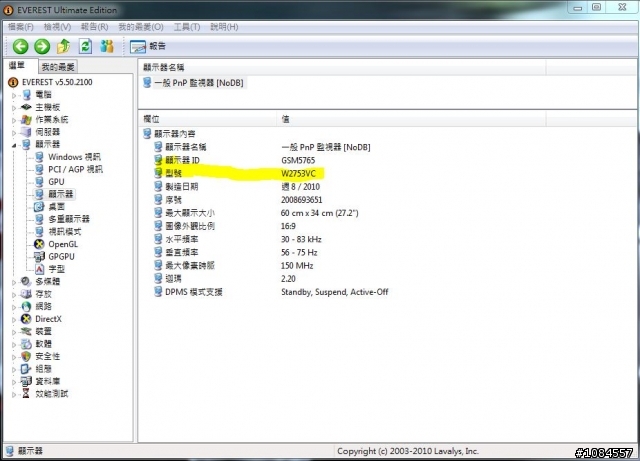Select the GPU tree item
Viewport: 640px width, 461px height.
pyautogui.click(x=56, y=182)
